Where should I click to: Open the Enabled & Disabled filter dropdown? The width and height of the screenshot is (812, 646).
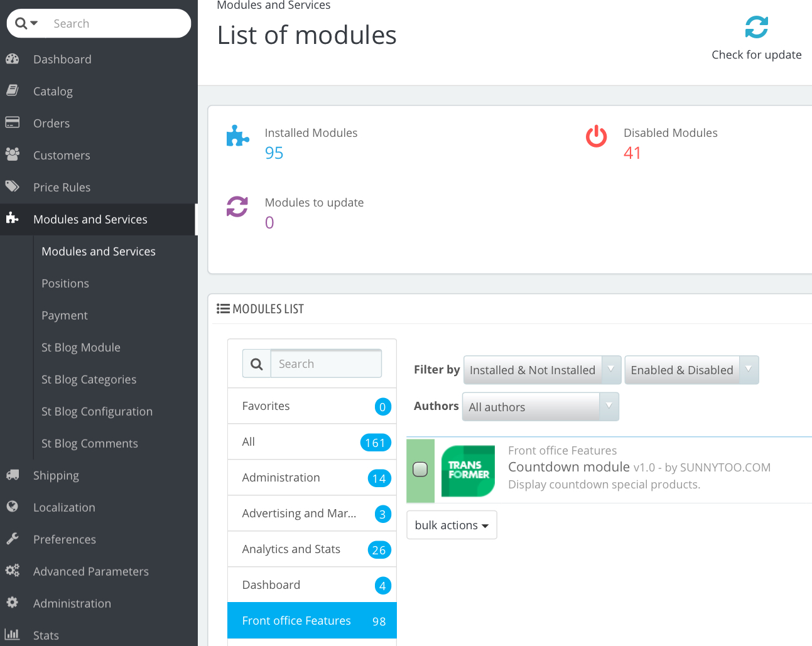(691, 370)
